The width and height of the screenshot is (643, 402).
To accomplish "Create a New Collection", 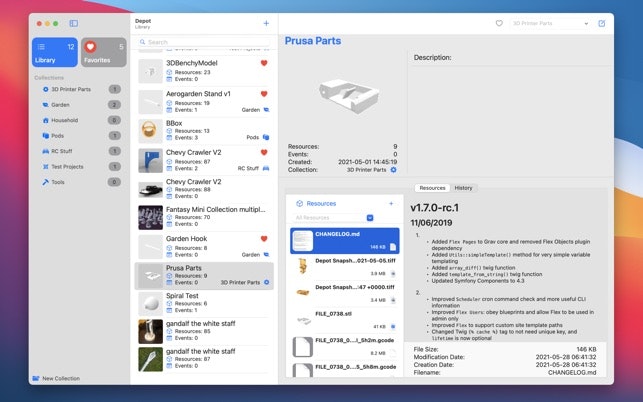I will [57, 378].
